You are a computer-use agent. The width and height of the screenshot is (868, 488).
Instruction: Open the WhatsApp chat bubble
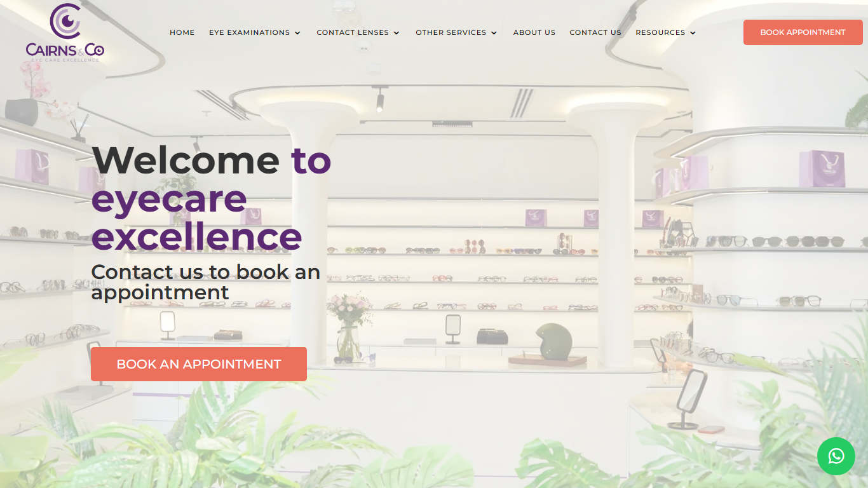pyautogui.click(x=836, y=456)
